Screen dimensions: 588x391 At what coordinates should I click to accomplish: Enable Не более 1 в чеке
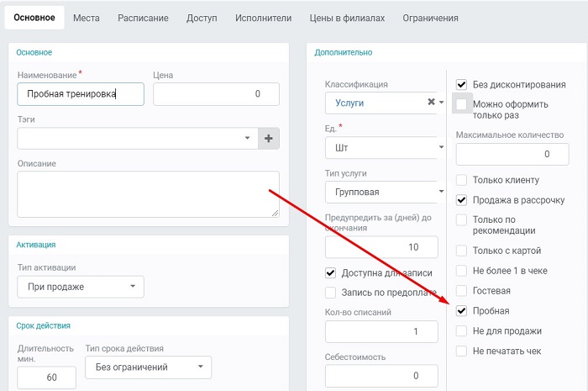pyautogui.click(x=461, y=271)
